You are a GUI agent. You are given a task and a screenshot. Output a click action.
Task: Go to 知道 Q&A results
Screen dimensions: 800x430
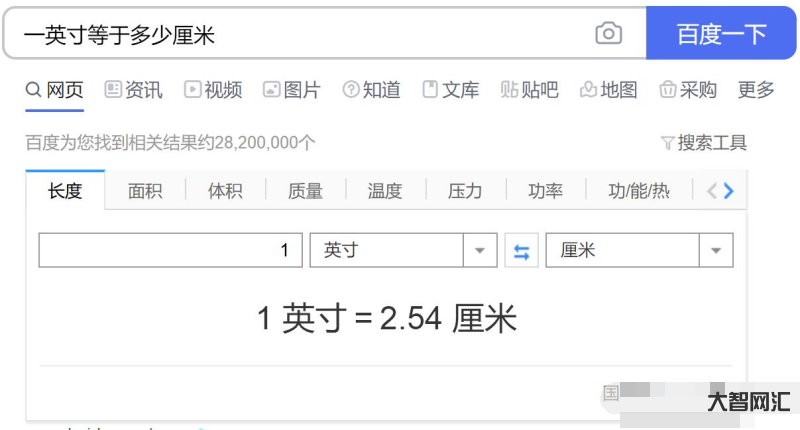tap(371, 90)
